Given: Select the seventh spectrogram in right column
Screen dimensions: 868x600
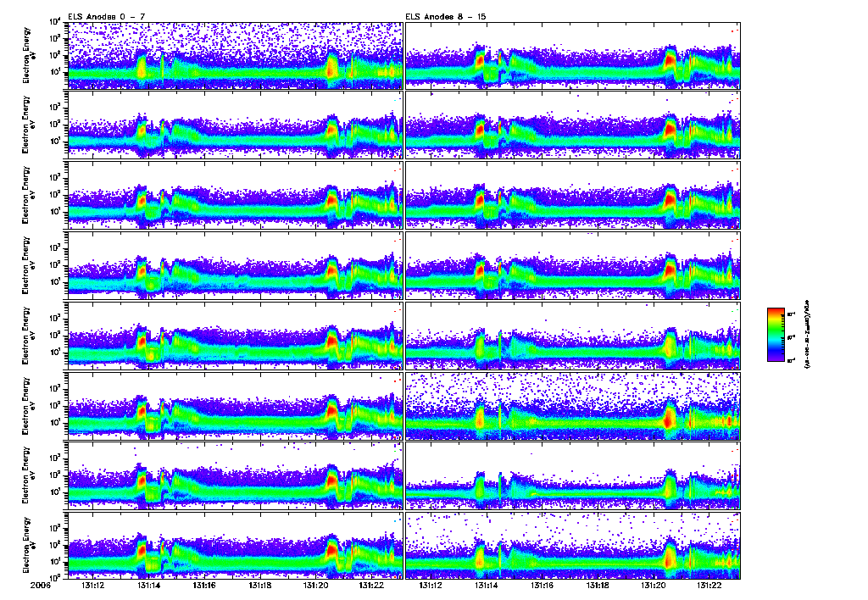Looking at the screenshot, I should [x=573, y=475].
